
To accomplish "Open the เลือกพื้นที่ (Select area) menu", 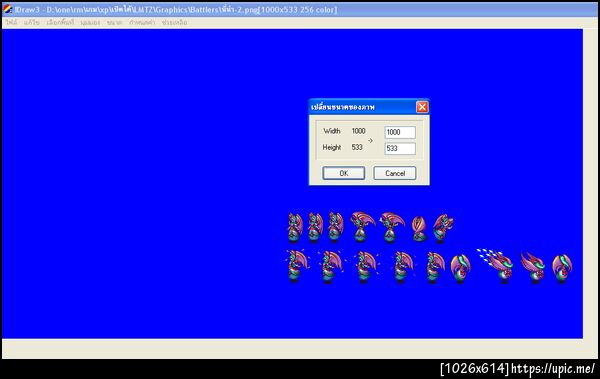I will (60, 23).
